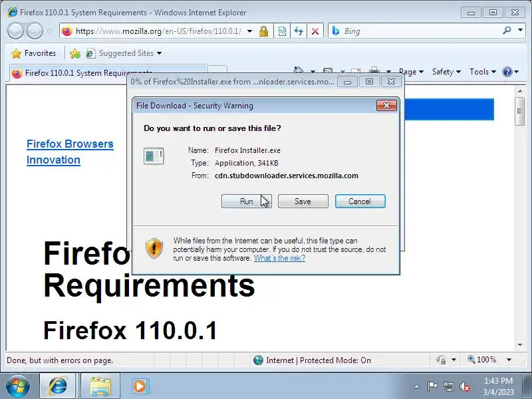Open the Safety menu
Viewport: 532px width, 399px height.
[x=446, y=72]
